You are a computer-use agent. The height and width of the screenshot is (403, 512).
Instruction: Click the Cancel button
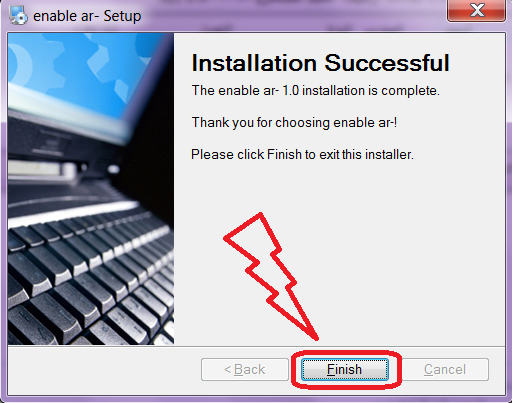[x=445, y=369]
